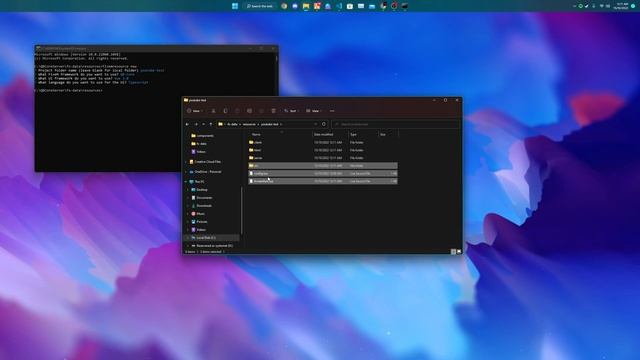Click the Explorer search box
This screenshot has width=640, height=360.
[x=396, y=124]
